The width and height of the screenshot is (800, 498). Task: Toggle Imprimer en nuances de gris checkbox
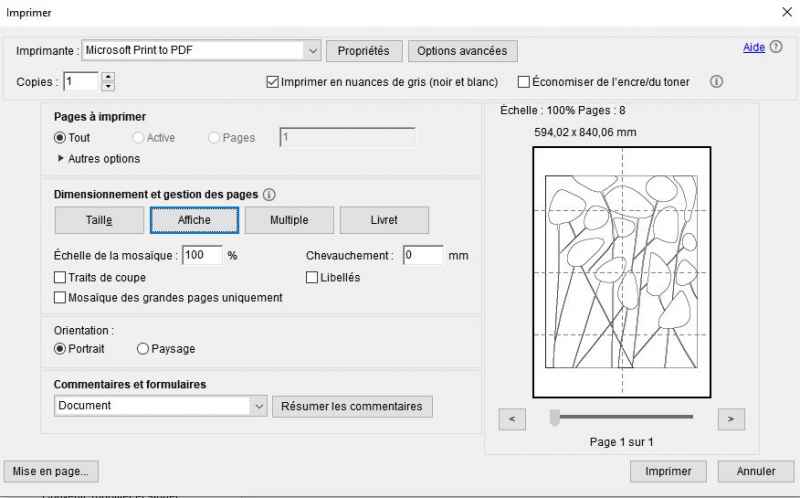[x=272, y=82]
